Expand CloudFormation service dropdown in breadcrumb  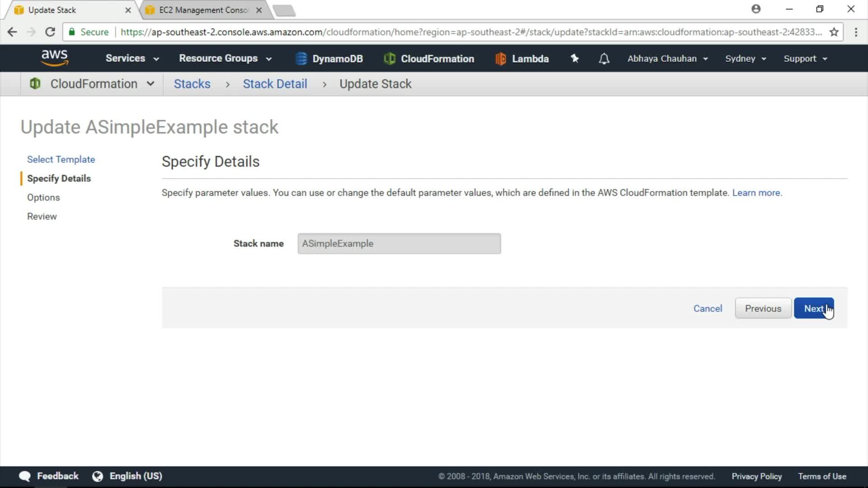pos(151,84)
